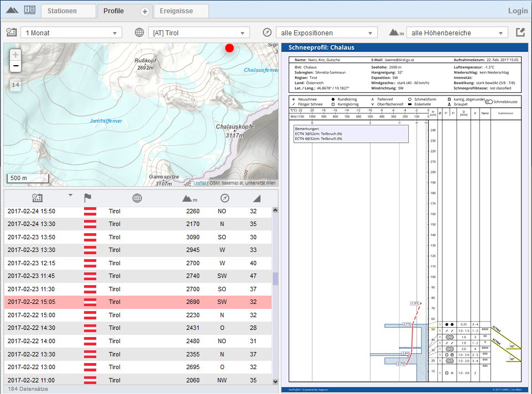Image resolution: width=532 pixels, height=394 pixels.
Task: Click the Jamtalferner label on map
Action: (x=106, y=120)
